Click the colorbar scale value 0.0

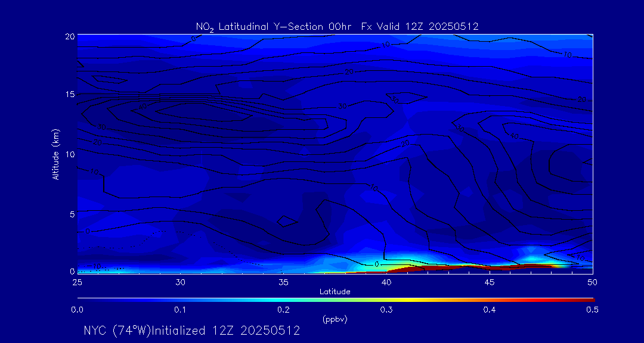77,310
